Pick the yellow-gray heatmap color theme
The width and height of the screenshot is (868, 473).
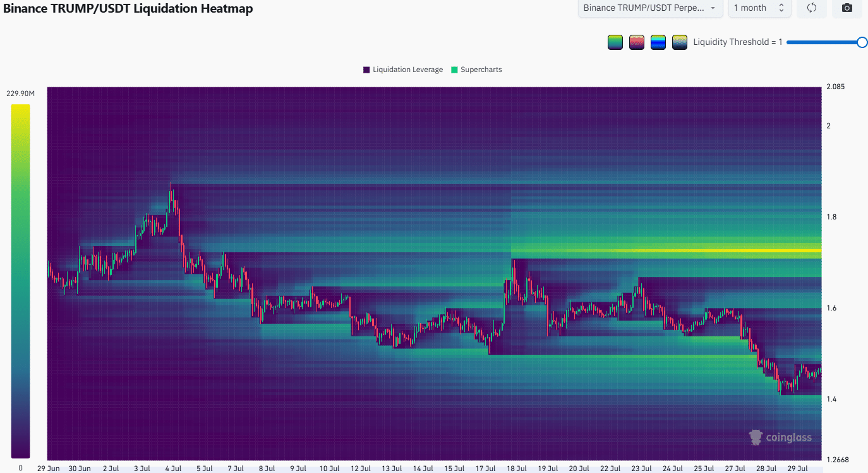(680, 42)
